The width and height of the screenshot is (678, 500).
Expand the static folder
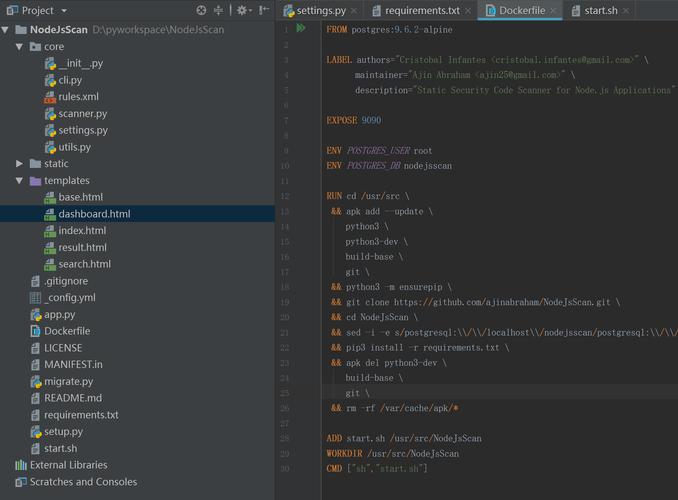pyautogui.click(x=19, y=163)
